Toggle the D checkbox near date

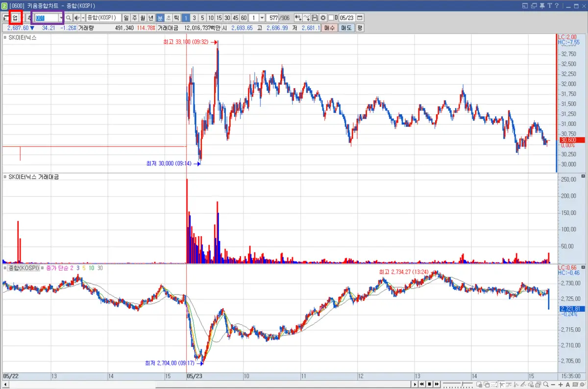click(331, 18)
